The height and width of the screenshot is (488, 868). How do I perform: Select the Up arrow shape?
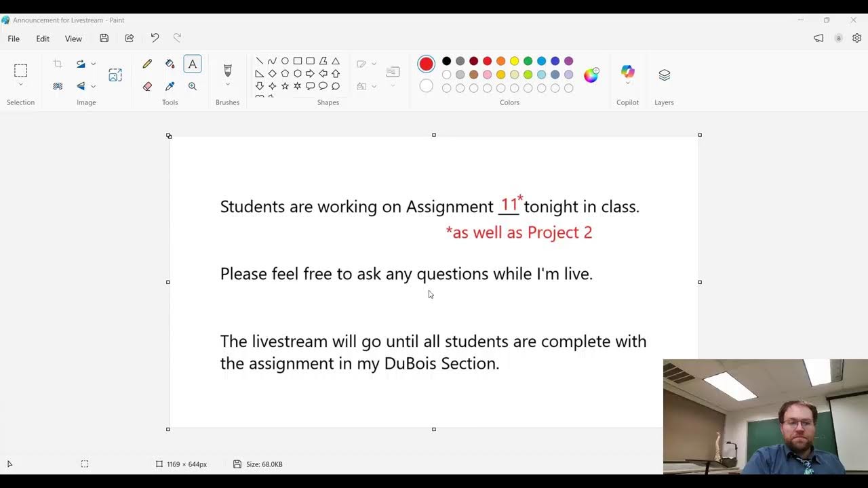[x=336, y=73]
